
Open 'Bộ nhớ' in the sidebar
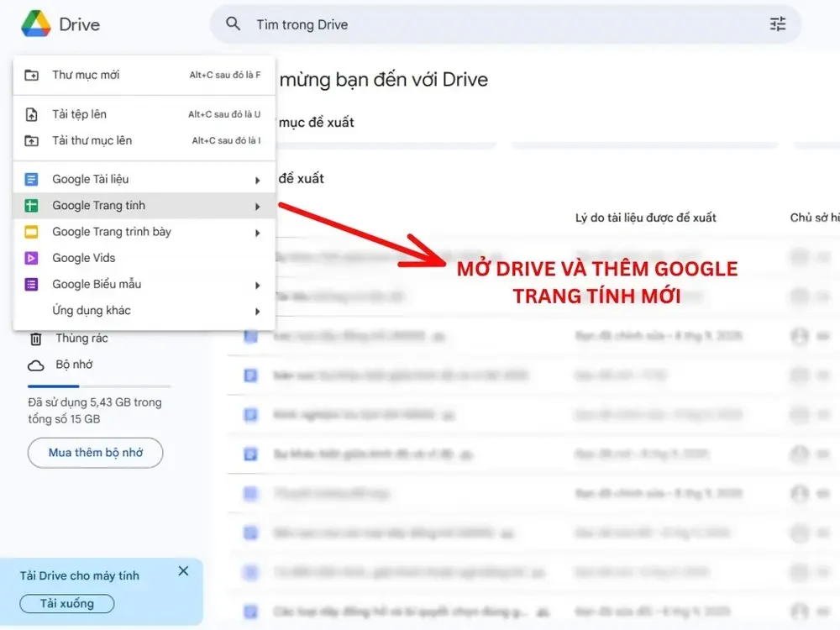tap(74, 365)
